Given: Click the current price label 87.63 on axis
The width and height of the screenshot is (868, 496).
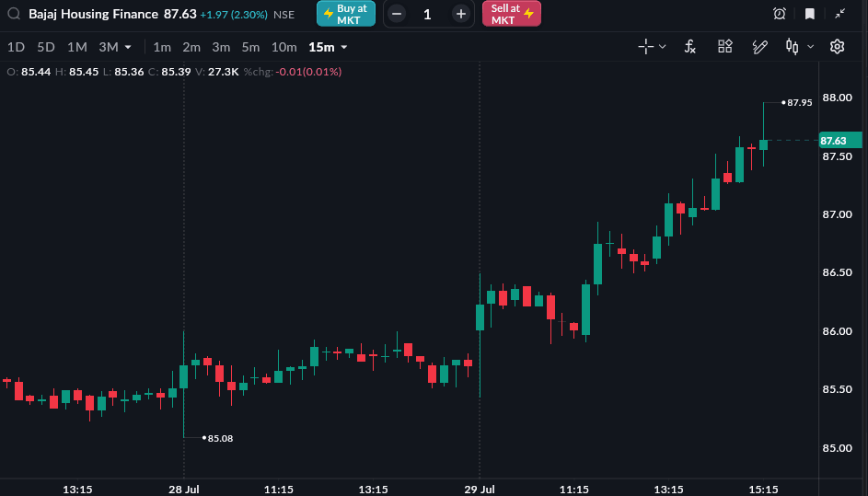Looking at the screenshot, I should (x=840, y=141).
